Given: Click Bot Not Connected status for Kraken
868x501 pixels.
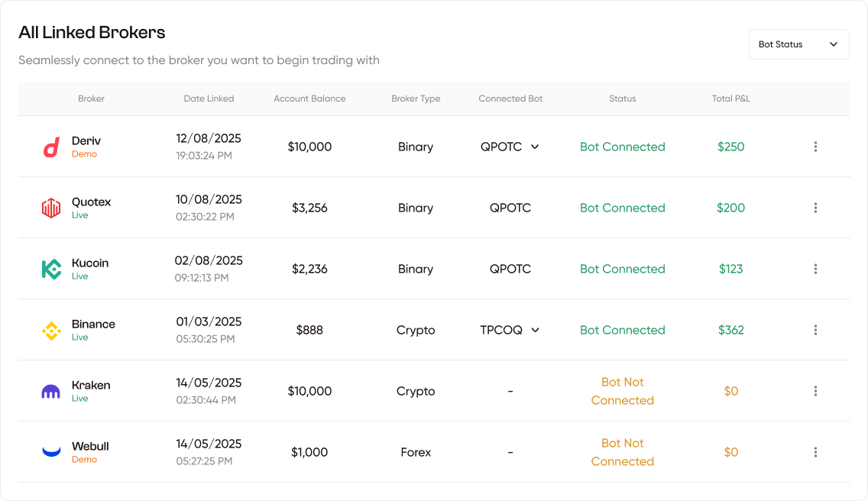Looking at the screenshot, I should 622,391.
